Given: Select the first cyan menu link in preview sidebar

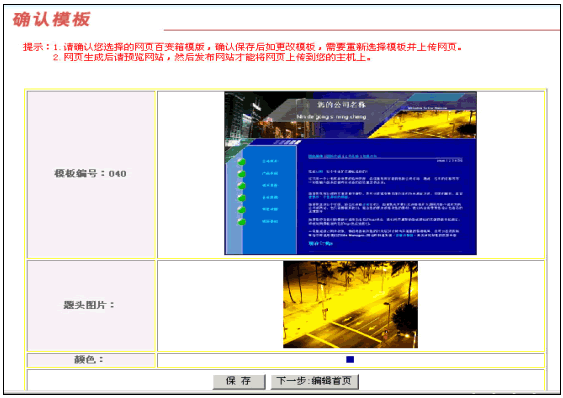Looking at the screenshot, I should click(270, 162).
